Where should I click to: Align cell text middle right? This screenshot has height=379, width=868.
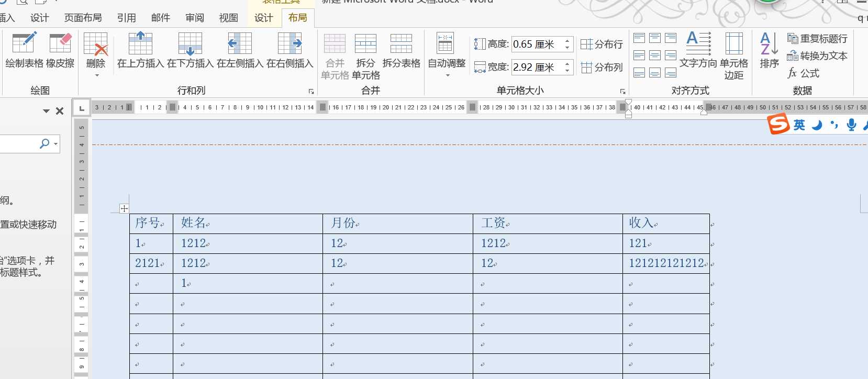pos(671,55)
